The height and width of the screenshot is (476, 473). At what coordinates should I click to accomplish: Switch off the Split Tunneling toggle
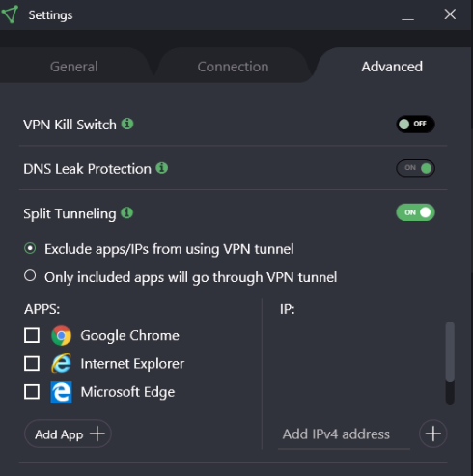point(415,212)
